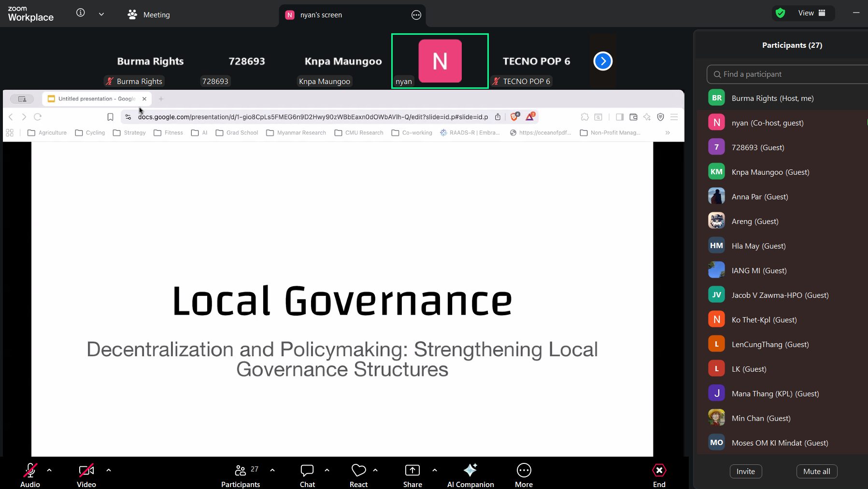Image resolution: width=868 pixels, height=489 pixels.
Task: Unmute microphone with Audio button
Action: (30, 475)
